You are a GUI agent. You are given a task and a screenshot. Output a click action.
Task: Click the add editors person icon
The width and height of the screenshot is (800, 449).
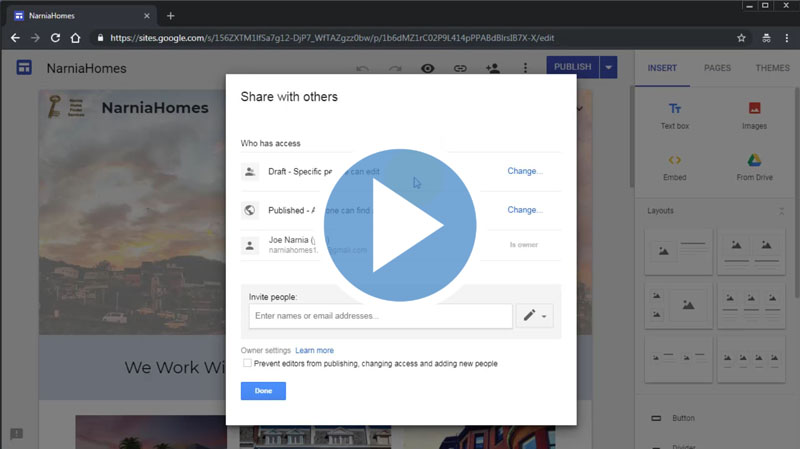pos(492,68)
